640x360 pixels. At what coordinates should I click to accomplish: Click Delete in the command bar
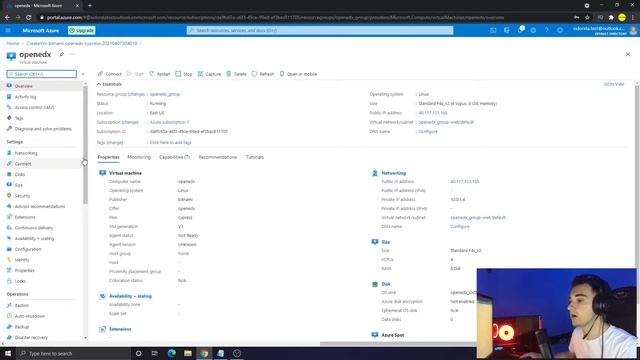pos(236,74)
